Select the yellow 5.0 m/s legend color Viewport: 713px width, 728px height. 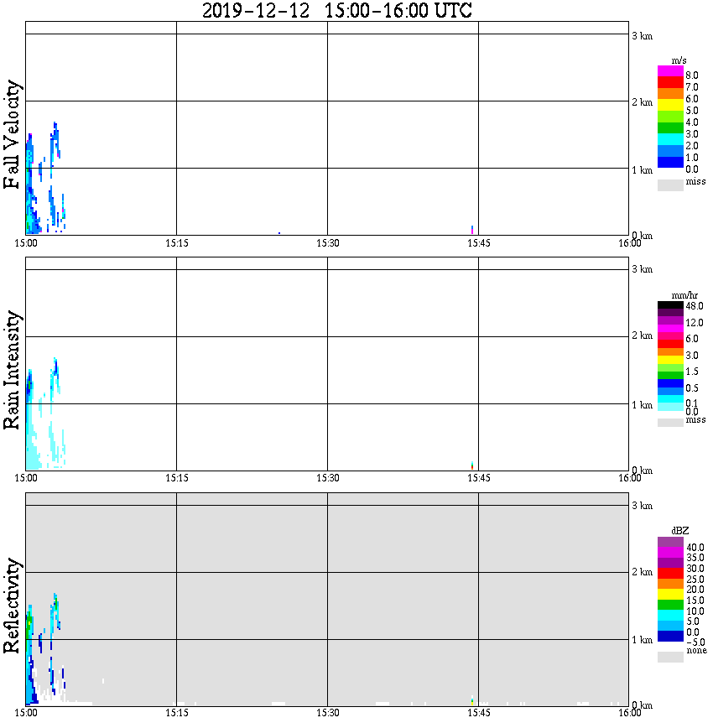click(x=670, y=106)
